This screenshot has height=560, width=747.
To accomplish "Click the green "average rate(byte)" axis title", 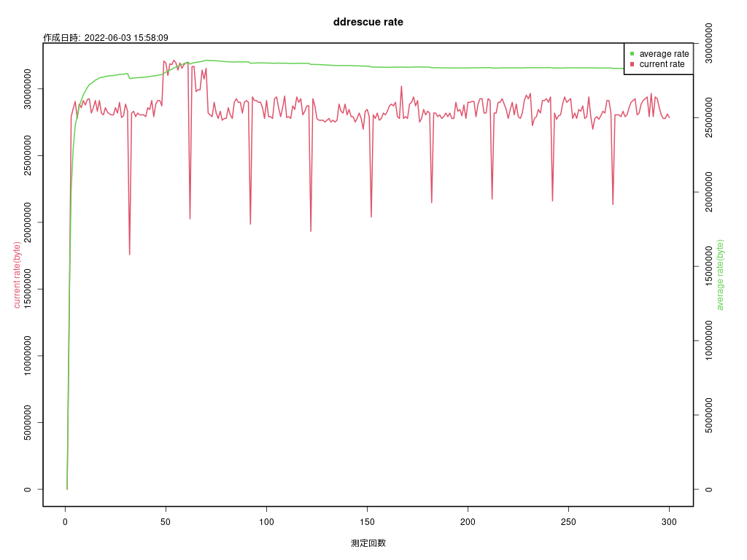I will pyautogui.click(x=720, y=275).
